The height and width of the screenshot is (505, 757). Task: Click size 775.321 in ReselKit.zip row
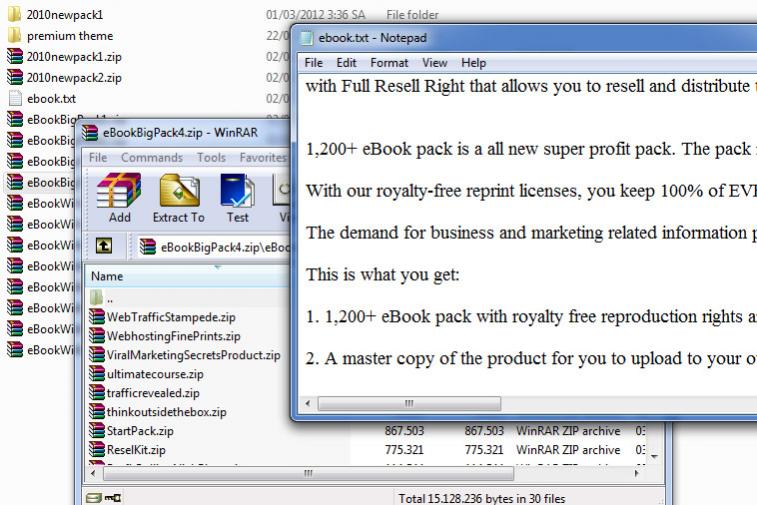pyautogui.click(x=404, y=450)
